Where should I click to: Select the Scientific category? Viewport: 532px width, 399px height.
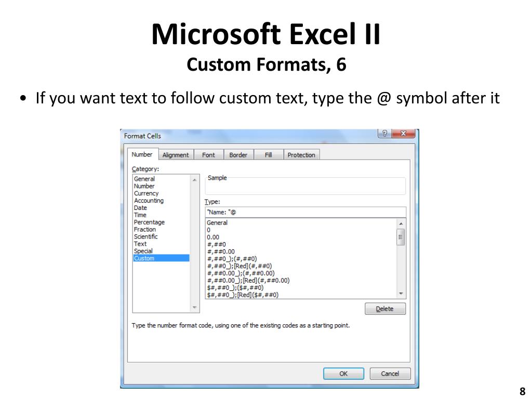tap(146, 236)
